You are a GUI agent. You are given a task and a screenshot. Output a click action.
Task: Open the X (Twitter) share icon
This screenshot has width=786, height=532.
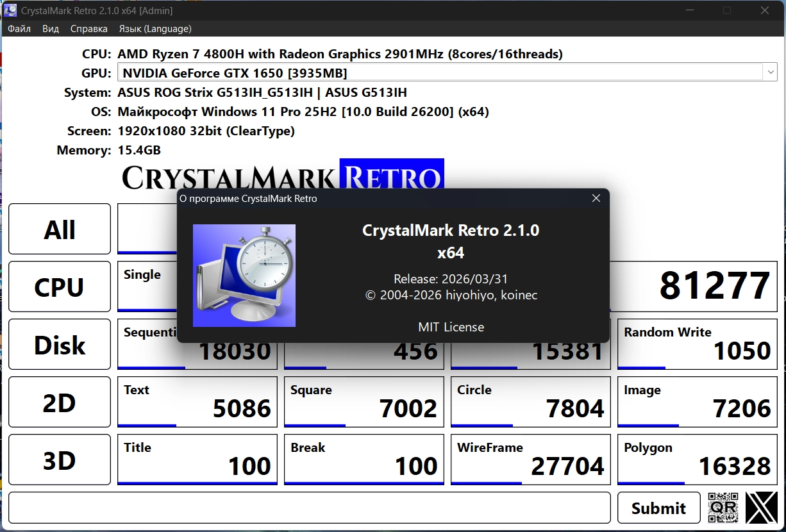761,508
